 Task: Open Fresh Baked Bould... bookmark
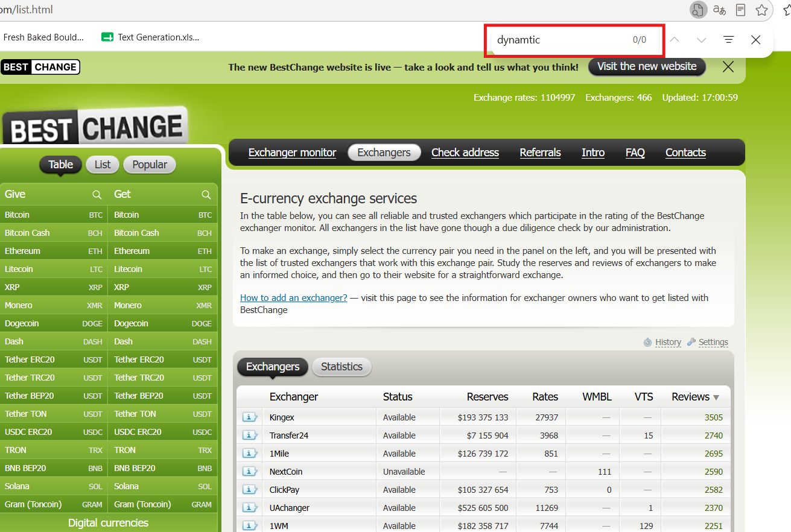tap(43, 37)
